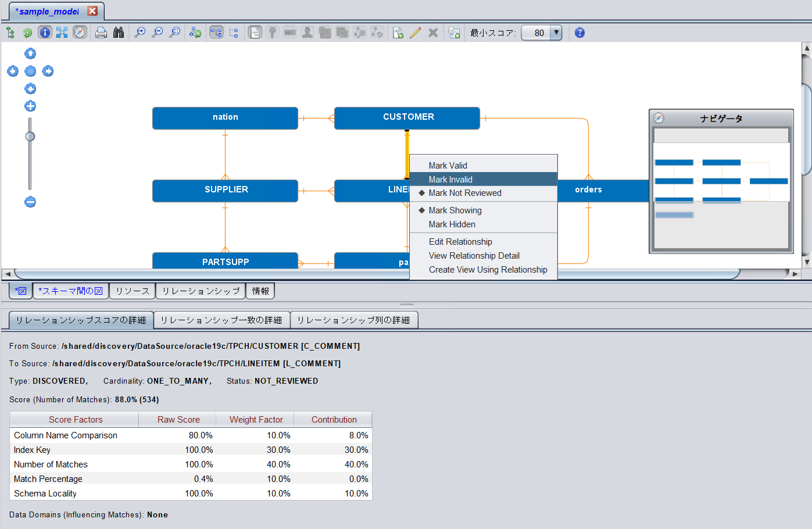Pan diagram left with left arrow

point(13,71)
